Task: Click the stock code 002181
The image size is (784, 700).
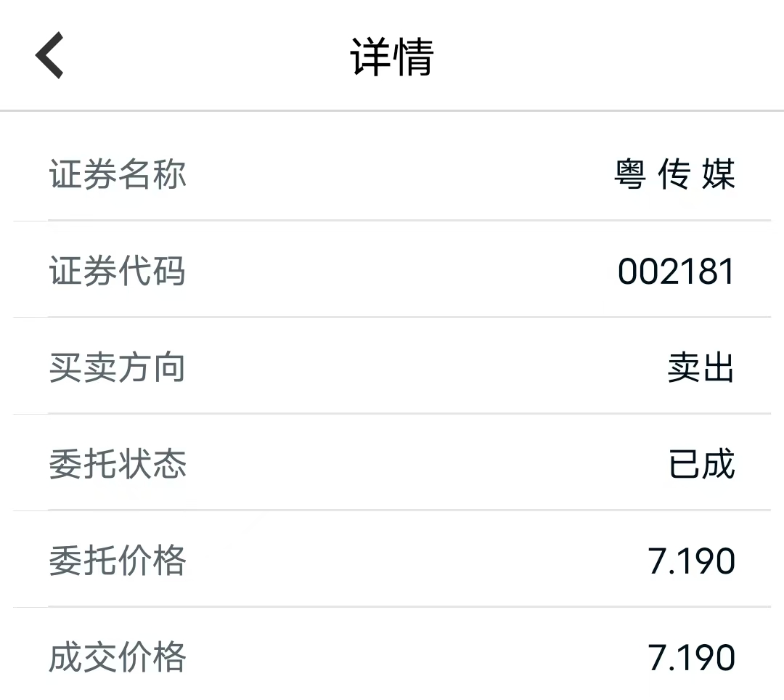Action: click(x=676, y=272)
